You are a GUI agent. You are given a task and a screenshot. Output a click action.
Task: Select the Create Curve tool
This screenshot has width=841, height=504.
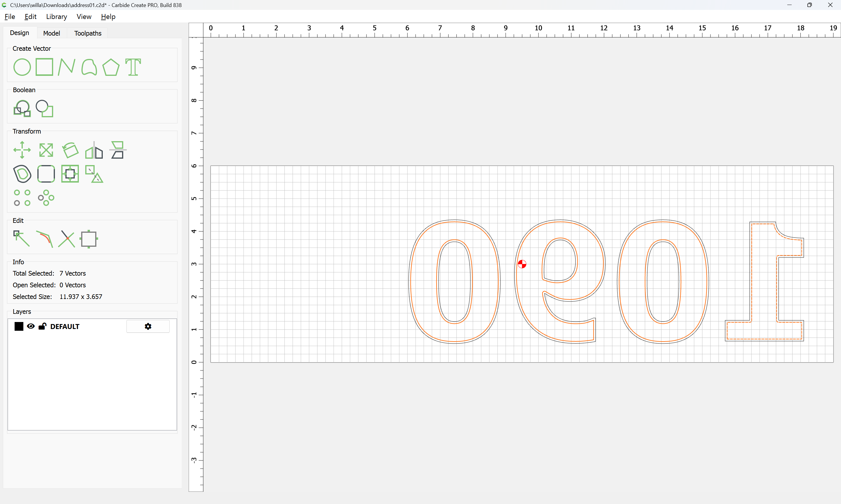point(89,67)
